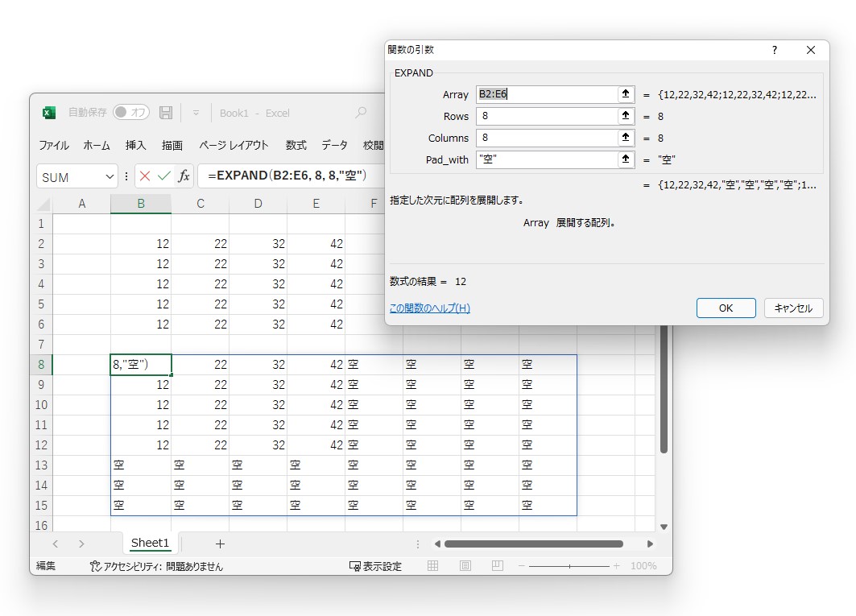
Task: Click the dialog help question mark
Action: tap(774, 50)
